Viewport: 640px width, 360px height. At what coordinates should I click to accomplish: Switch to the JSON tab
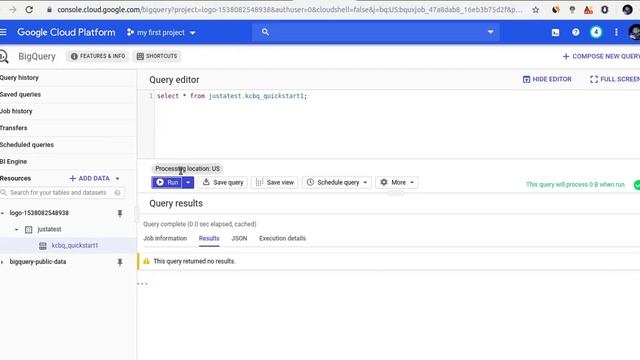coord(239,238)
